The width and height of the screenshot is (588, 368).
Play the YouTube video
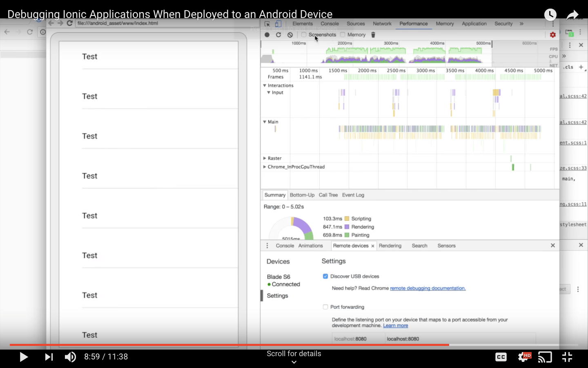tap(24, 357)
